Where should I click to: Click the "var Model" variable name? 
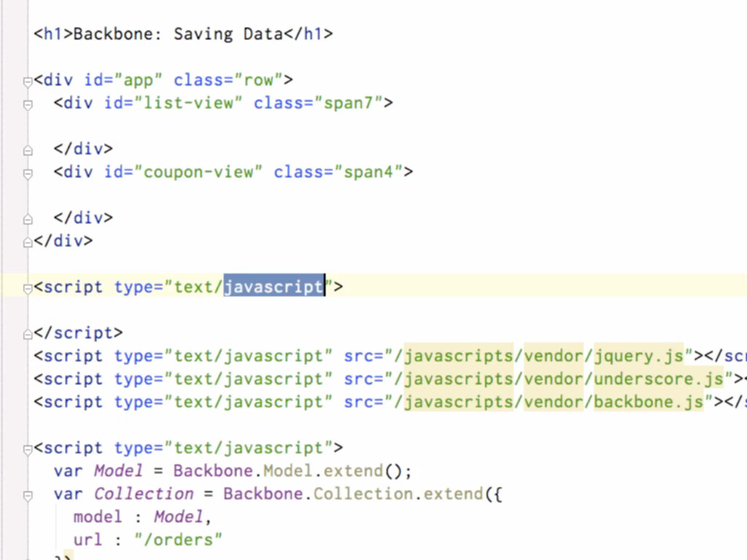coord(118,471)
